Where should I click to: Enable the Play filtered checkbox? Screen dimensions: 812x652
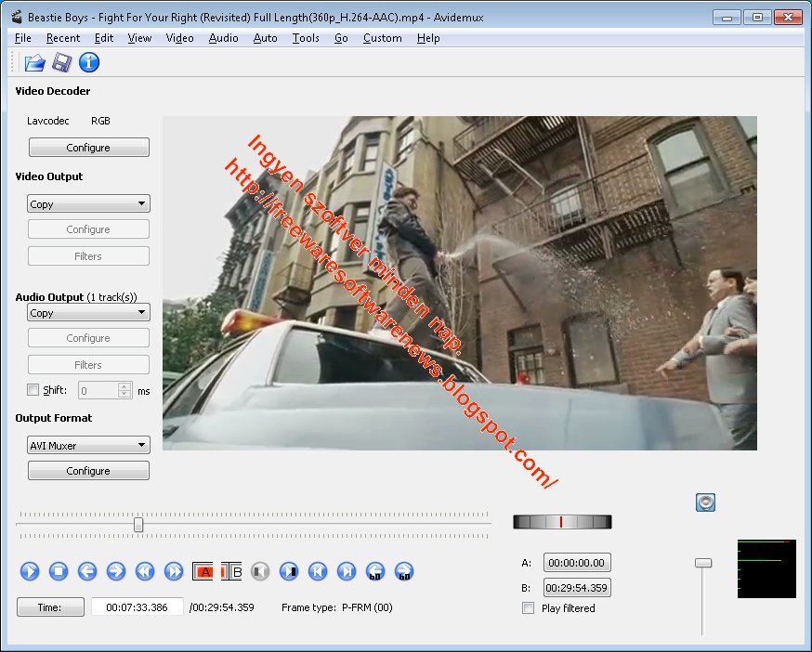[529, 608]
